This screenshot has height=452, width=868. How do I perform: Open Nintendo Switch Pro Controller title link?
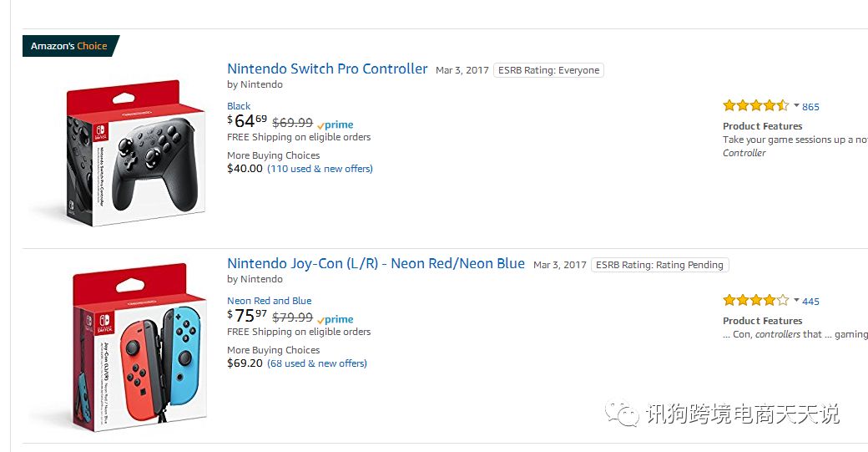click(327, 69)
